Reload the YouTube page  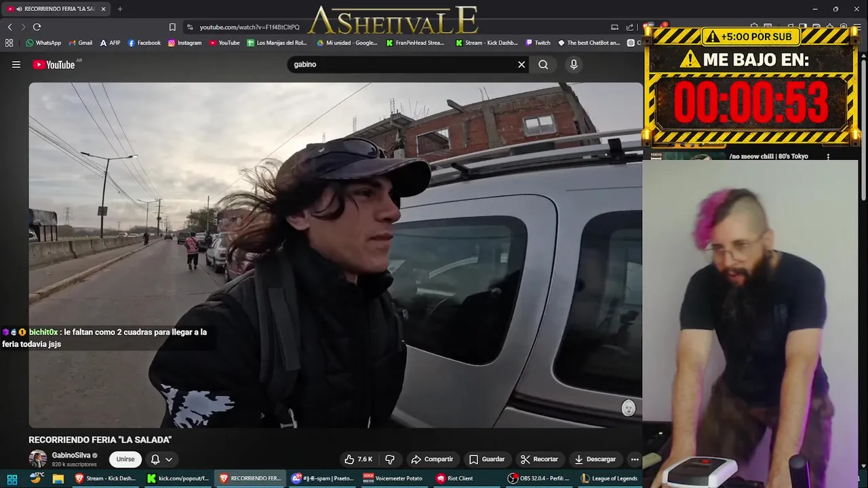[x=37, y=26]
